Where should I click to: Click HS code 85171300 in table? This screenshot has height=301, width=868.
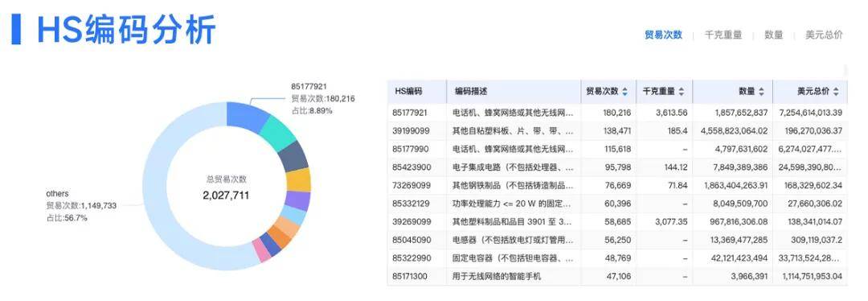pos(410,276)
